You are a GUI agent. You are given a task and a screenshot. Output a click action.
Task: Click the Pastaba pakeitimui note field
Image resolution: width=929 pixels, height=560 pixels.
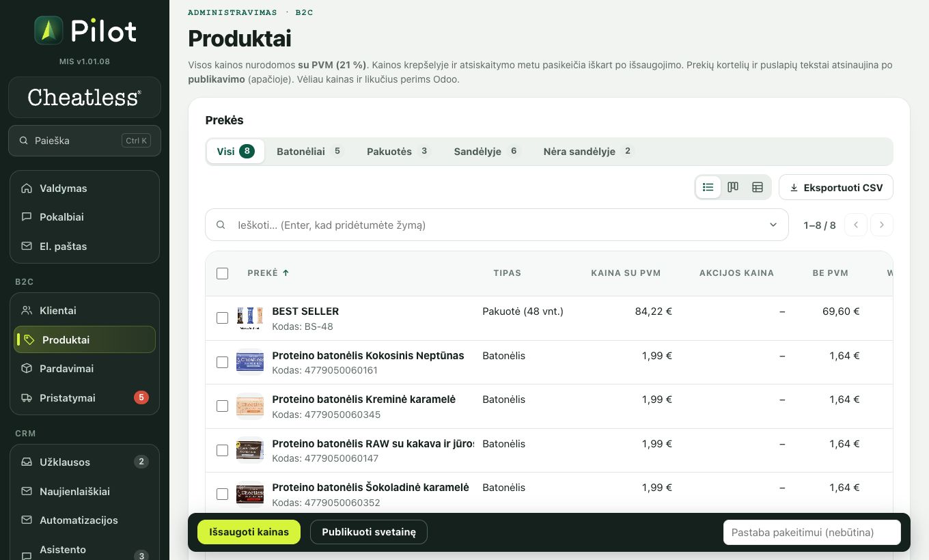(812, 533)
